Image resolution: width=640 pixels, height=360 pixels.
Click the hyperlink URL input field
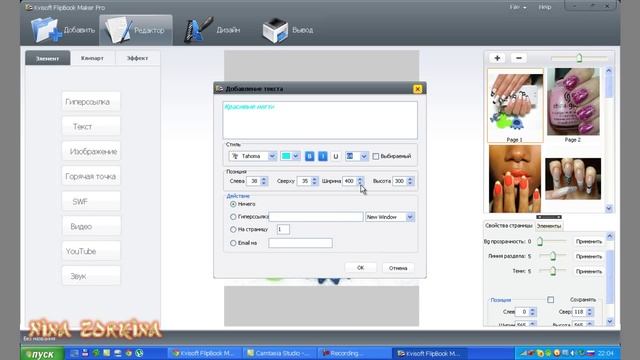coord(316,217)
